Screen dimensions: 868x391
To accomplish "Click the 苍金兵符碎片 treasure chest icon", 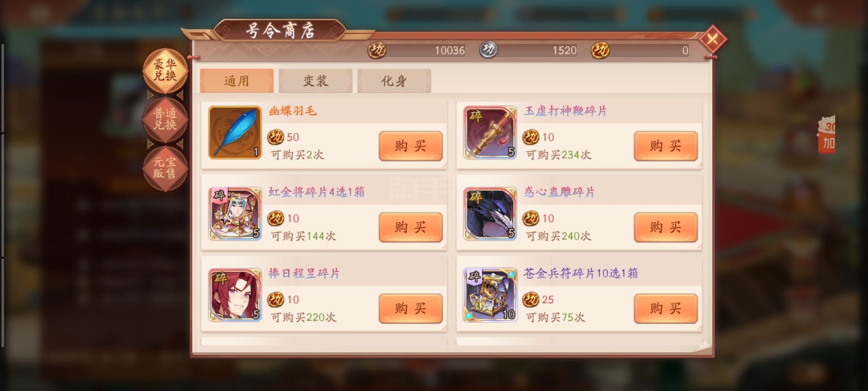I will click(x=490, y=295).
